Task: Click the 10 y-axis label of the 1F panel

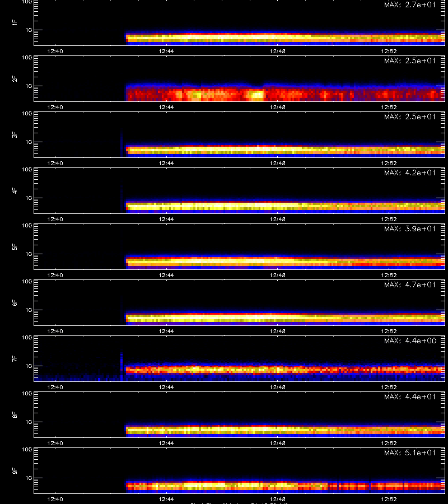Action: pyautogui.click(x=29, y=30)
